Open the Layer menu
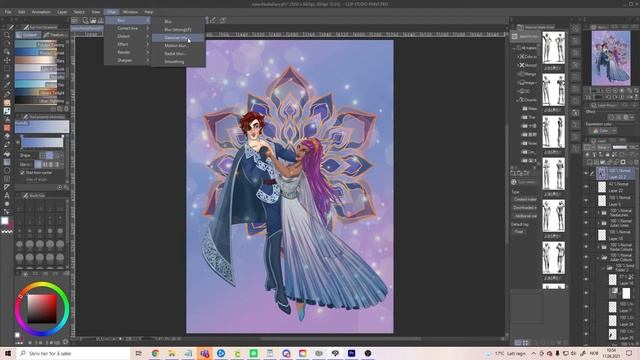Screen dimensions: 640x360 pos(62,12)
